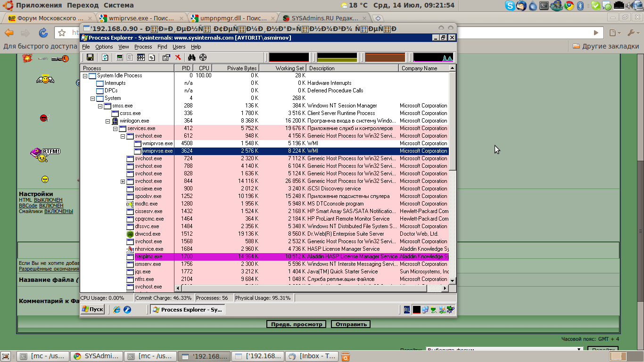Open the View menu
The height and width of the screenshot is (362, 644).
[x=124, y=47]
